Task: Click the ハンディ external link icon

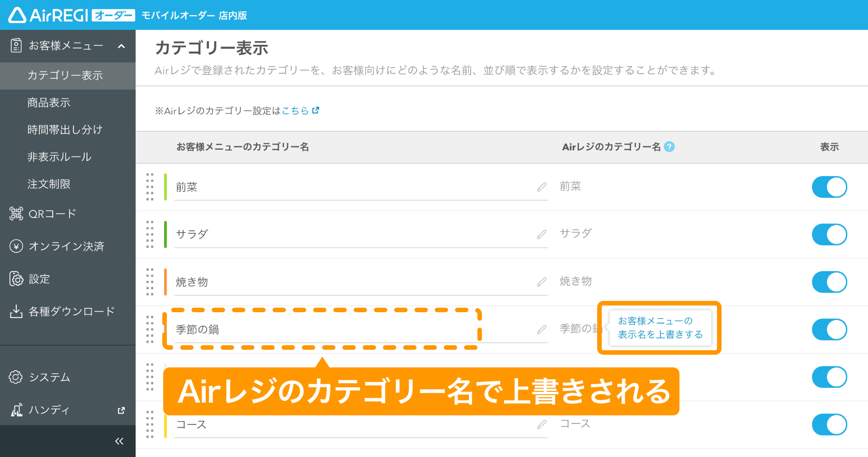Action: click(x=121, y=410)
